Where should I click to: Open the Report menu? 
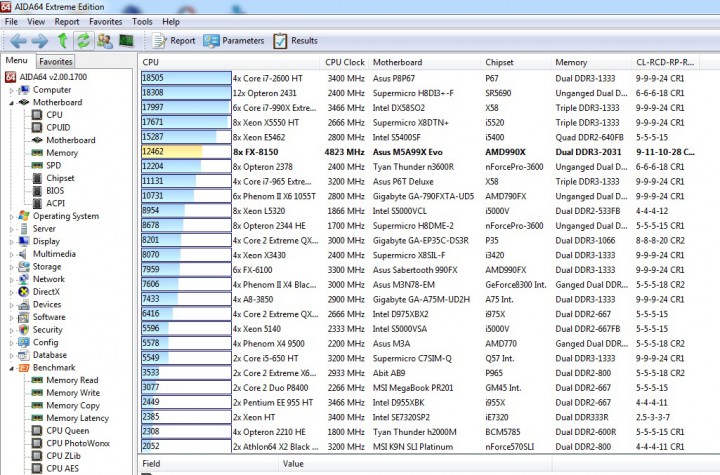[x=67, y=22]
